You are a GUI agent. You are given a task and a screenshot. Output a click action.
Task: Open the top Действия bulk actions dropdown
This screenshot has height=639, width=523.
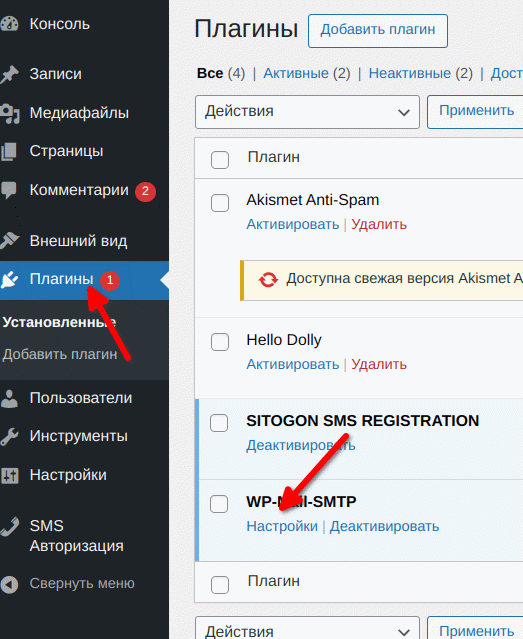(307, 112)
